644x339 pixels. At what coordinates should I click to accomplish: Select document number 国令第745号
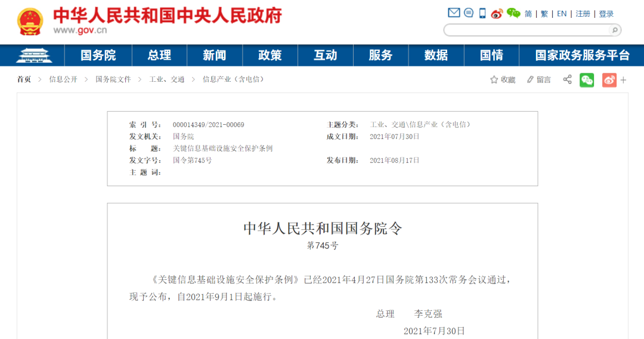[x=192, y=161]
